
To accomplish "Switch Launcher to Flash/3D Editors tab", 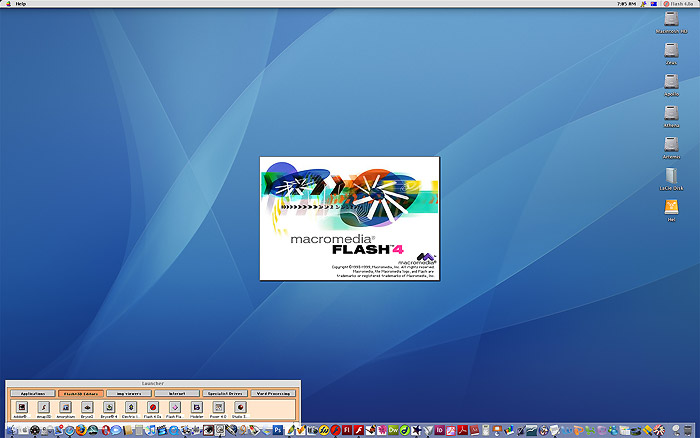I will [x=81, y=393].
